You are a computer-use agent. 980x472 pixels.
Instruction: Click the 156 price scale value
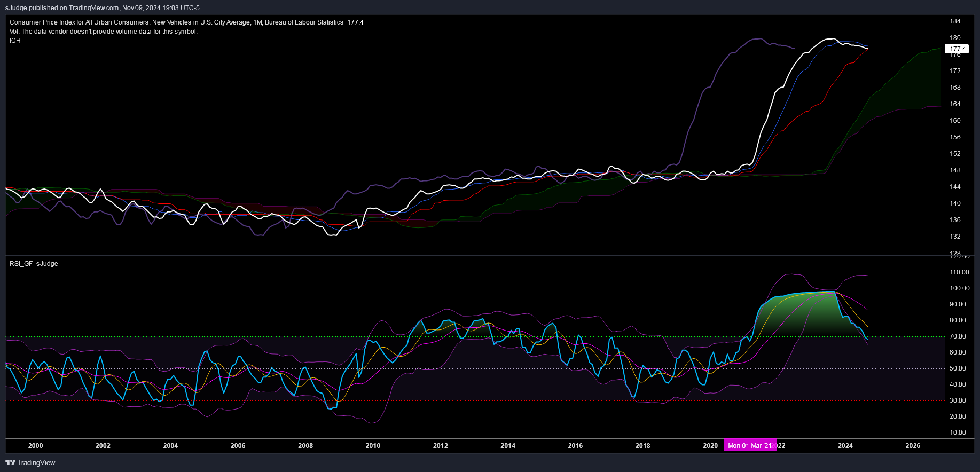click(955, 137)
